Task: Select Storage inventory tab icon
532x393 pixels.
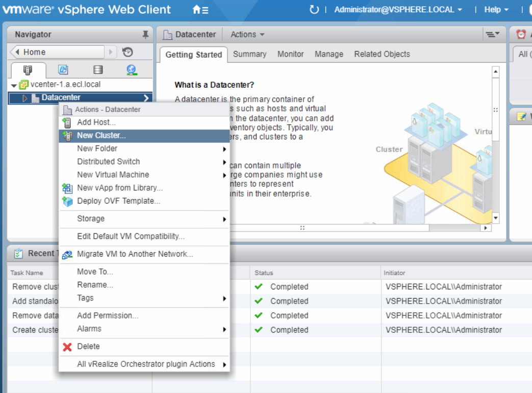Action: click(98, 70)
